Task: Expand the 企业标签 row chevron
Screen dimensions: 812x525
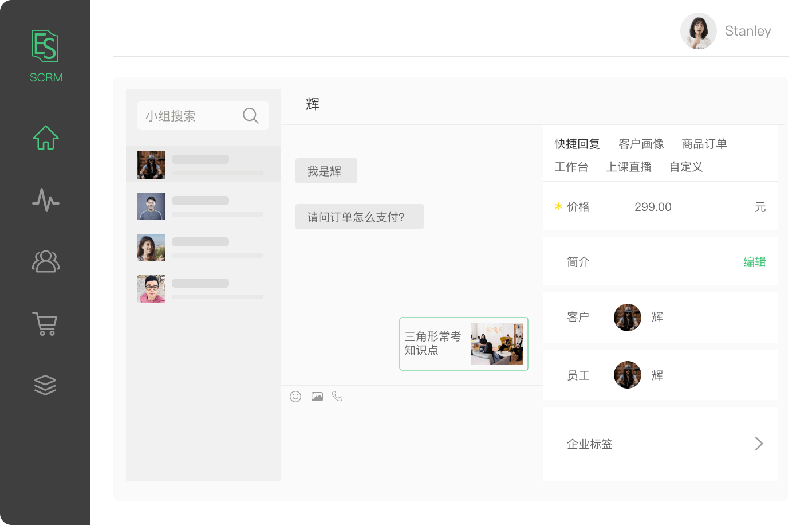Action: tap(759, 444)
